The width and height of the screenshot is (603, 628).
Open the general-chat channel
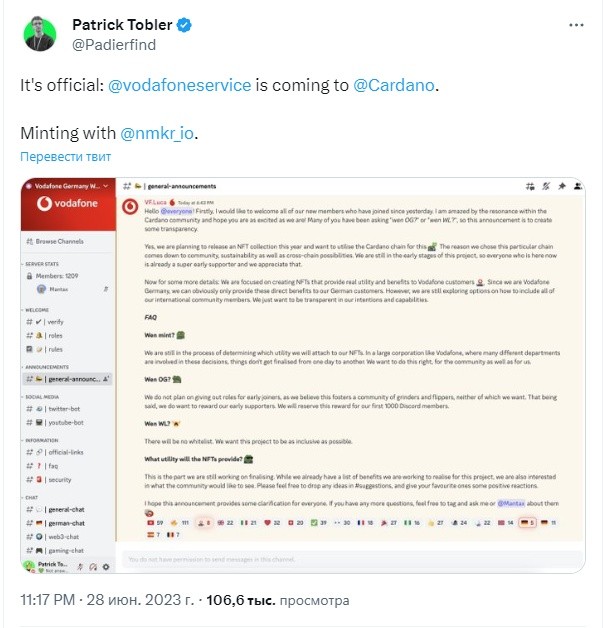[x=66, y=509]
